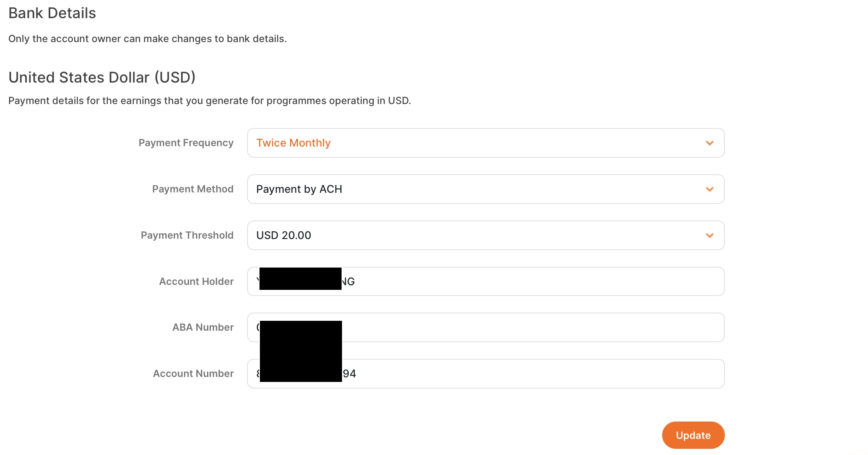Click the Payment Threshold chevron arrow

tap(710, 235)
